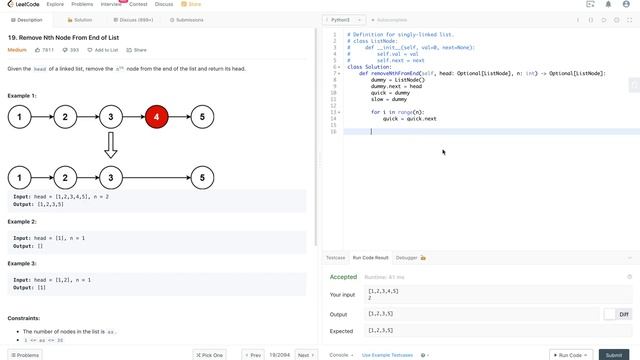Click the Example 2 input code block
This screenshot has width=640, height=360.
(157, 242)
